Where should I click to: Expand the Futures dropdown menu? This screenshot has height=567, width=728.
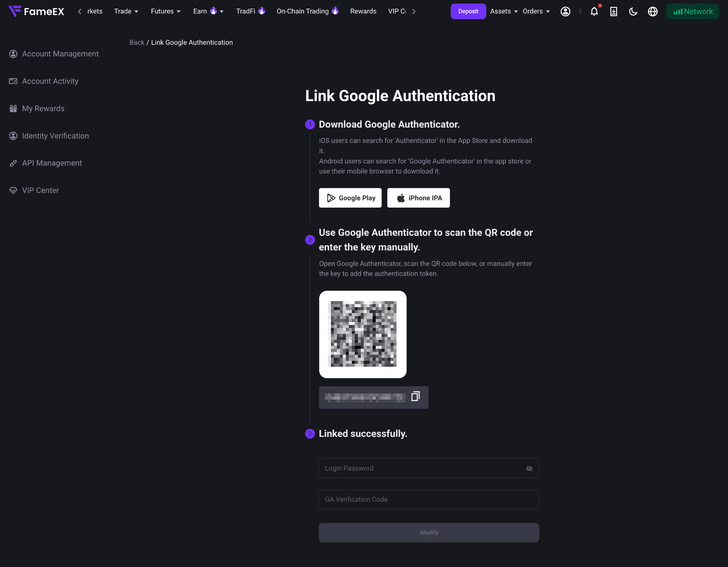(166, 11)
